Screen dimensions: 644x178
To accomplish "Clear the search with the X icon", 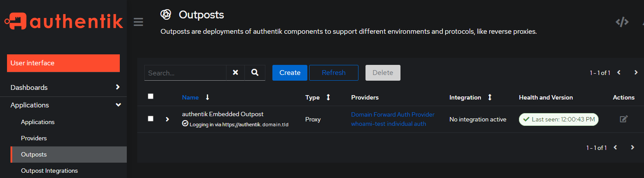I will point(235,73).
